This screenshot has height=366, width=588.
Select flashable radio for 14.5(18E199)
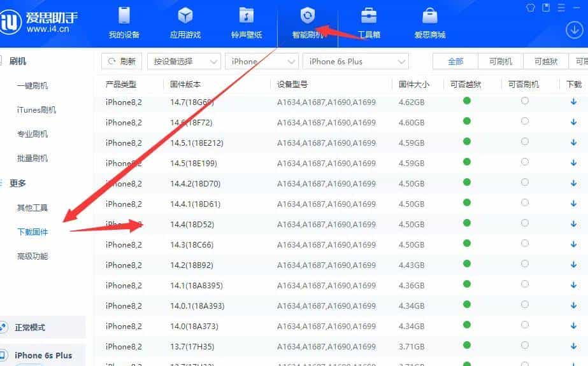click(525, 162)
